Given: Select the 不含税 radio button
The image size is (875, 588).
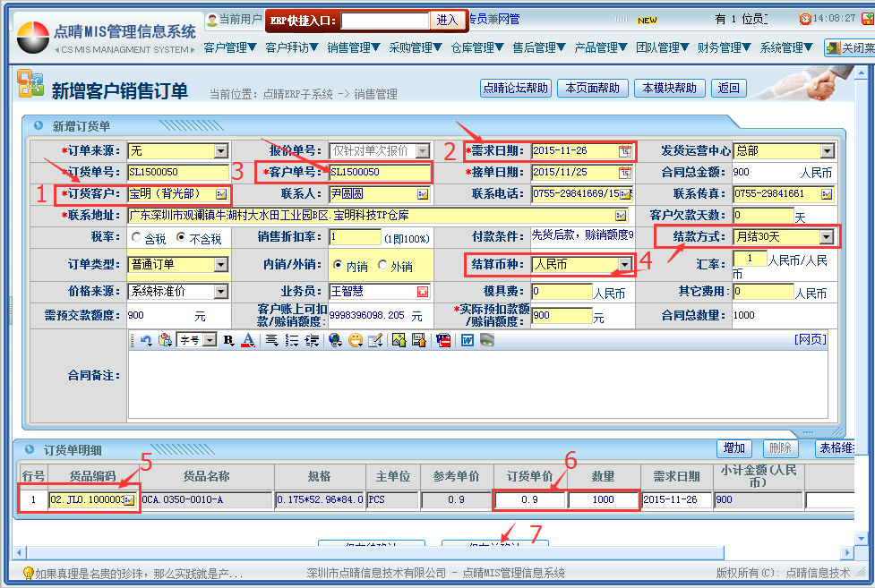Looking at the screenshot, I should (181, 238).
